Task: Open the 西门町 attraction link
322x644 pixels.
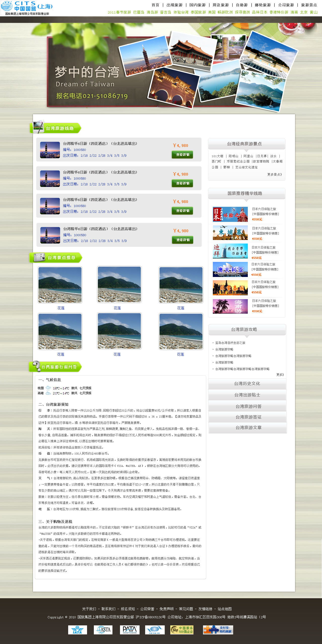Action: [216, 162]
